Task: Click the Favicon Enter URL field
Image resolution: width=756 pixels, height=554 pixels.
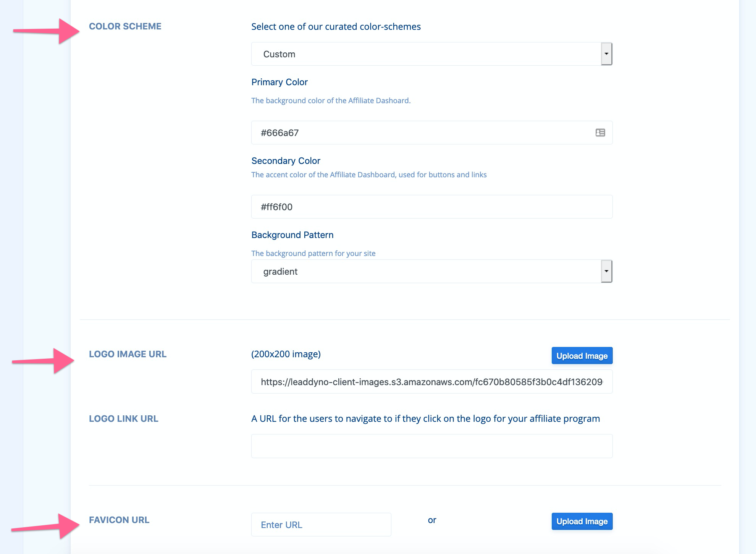Action: coord(321,525)
